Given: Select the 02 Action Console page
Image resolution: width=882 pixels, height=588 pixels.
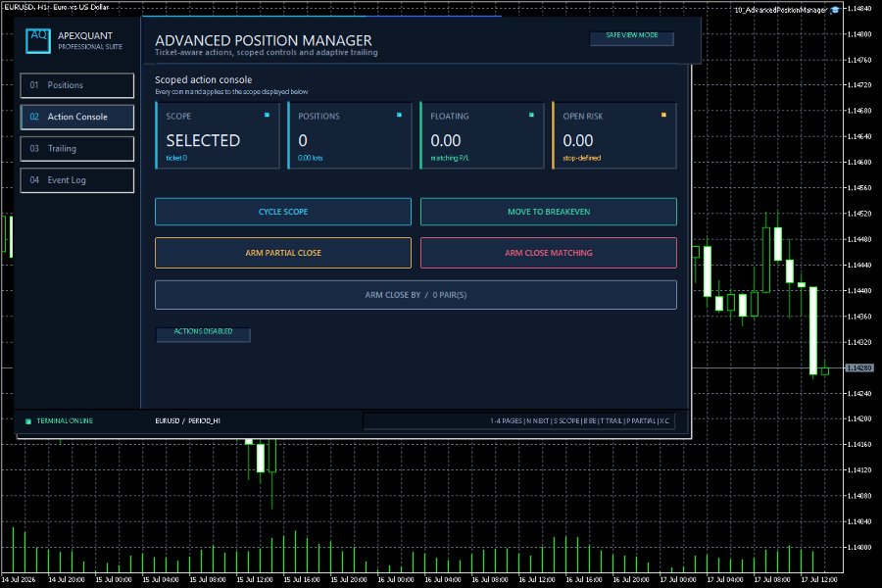Looking at the screenshot, I should [77, 117].
